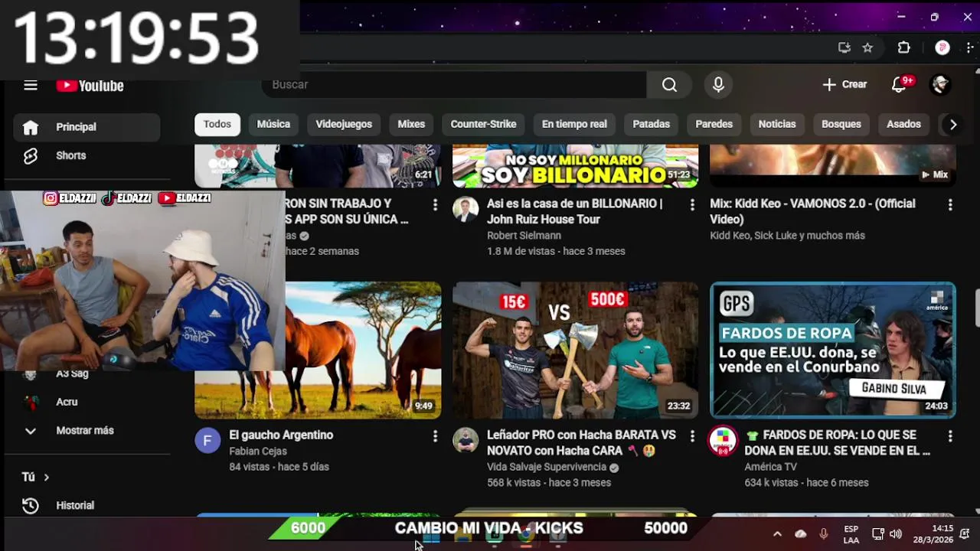This screenshot has height=551, width=980.
Task: Open the ESP LAA language indicator
Action: [x=851, y=533]
